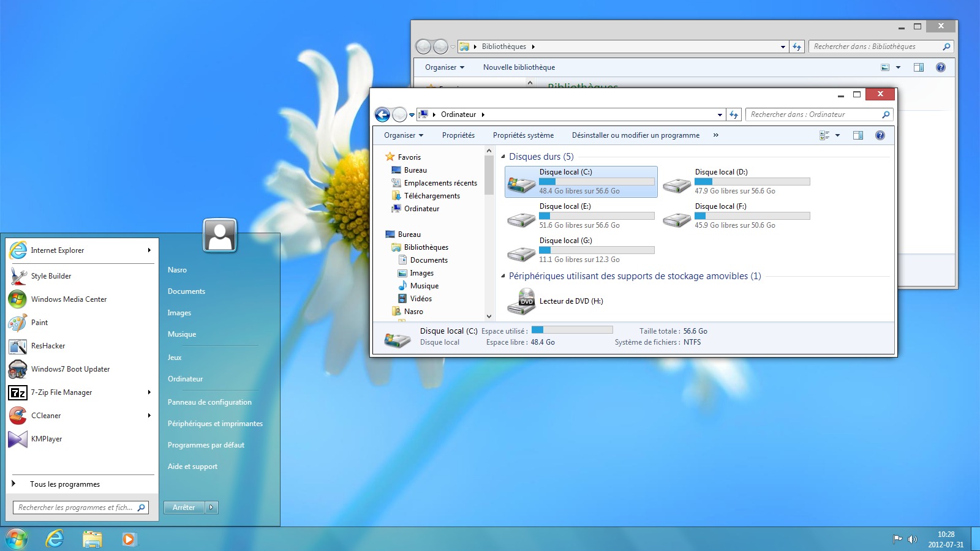This screenshot has width=980, height=551.
Task: Launch Paint from the Start menu
Action: point(81,323)
